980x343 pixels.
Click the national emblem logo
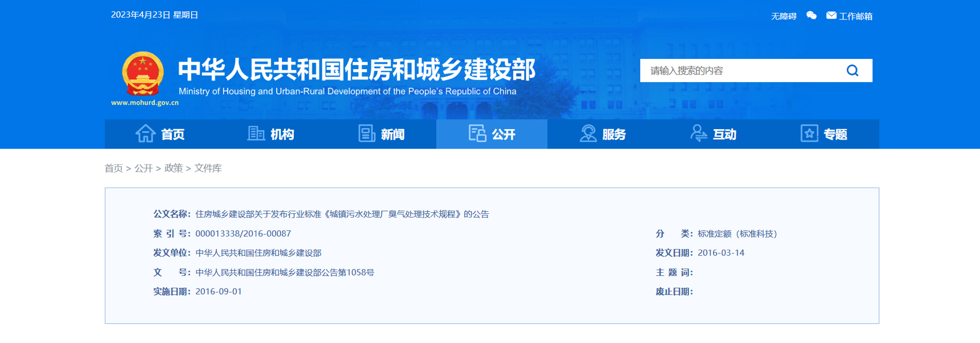[x=143, y=73]
